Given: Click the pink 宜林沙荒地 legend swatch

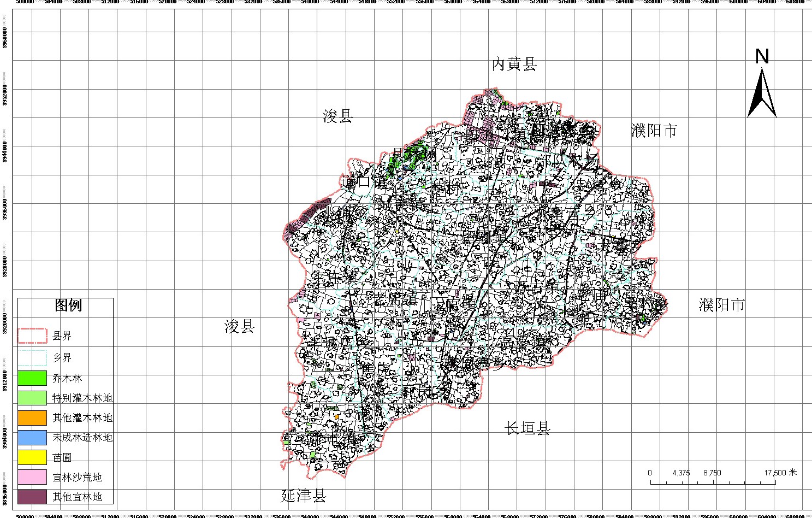Looking at the screenshot, I should [x=32, y=477].
